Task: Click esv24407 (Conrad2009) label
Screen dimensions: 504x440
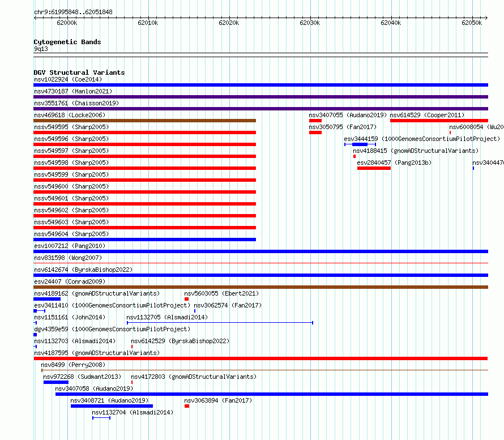Action: [70, 281]
